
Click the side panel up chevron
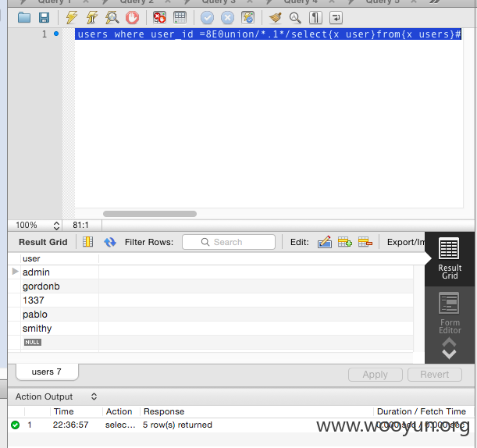[449, 343]
